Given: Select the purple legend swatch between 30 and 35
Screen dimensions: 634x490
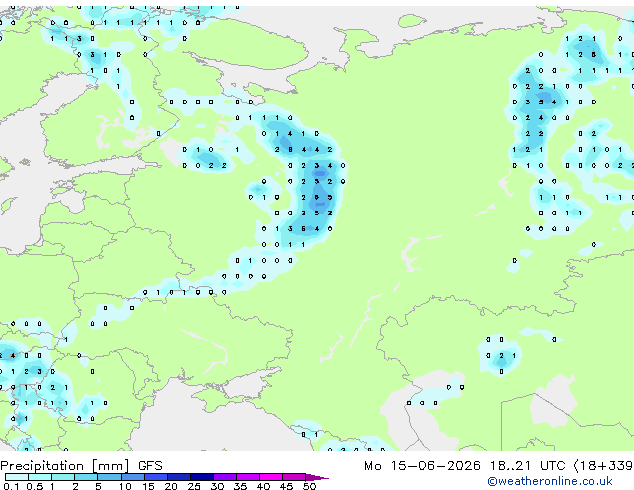Looking at the screenshot, I should tap(225, 477).
